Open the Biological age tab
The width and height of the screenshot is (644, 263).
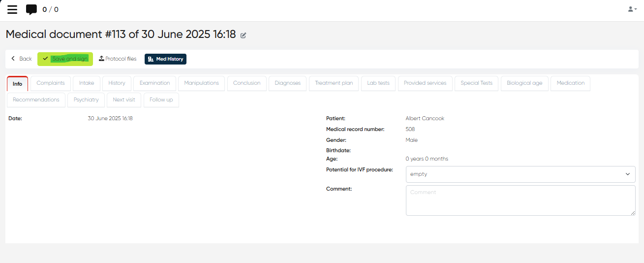(x=524, y=83)
